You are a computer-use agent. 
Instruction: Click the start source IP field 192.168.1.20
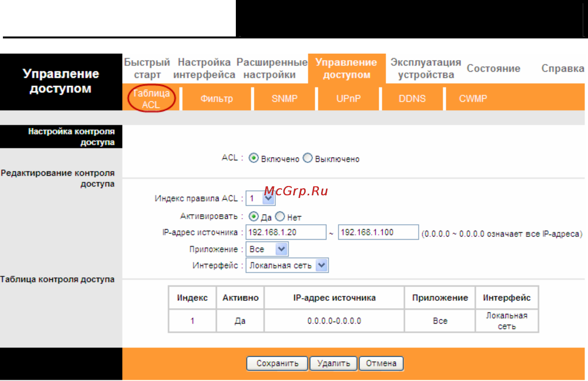coord(286,232)
